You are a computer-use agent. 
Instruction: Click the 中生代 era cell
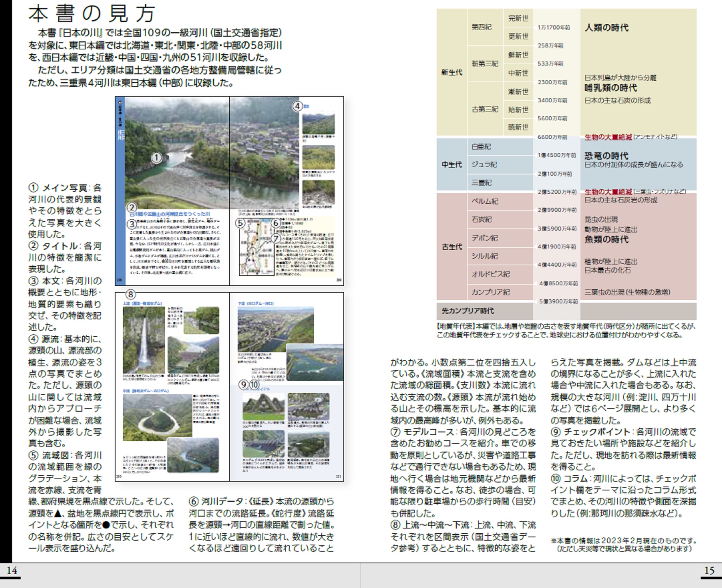click(452, 165)
